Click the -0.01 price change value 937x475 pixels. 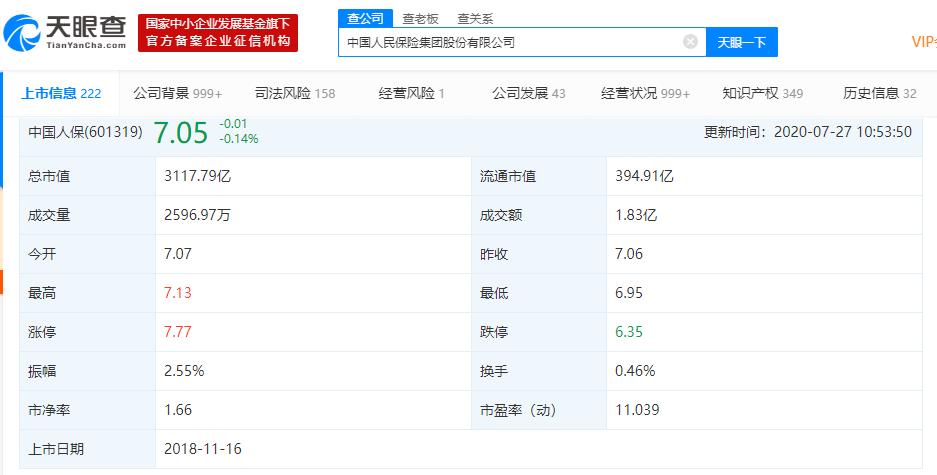(x=233, y=124)
